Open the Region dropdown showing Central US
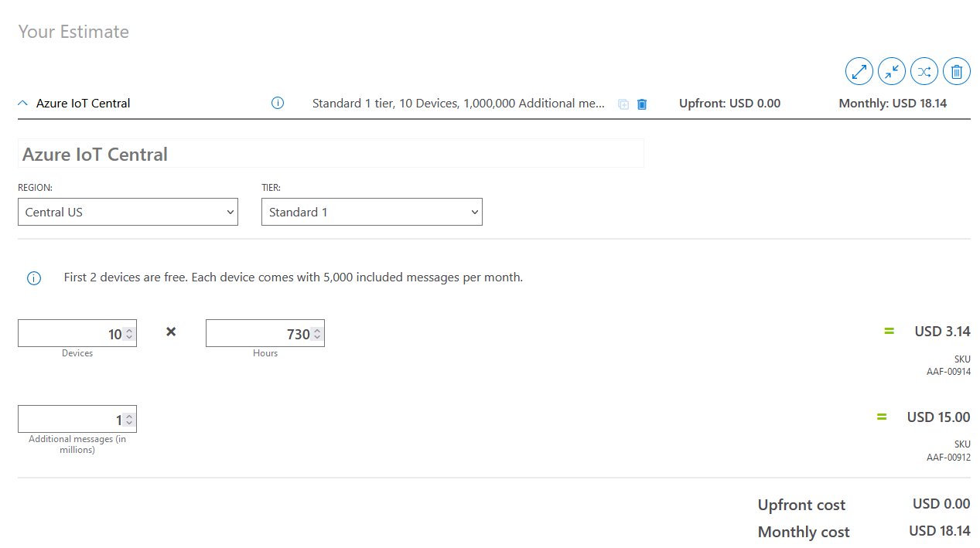Screen dimensions: 980x548 pos(128,212)
